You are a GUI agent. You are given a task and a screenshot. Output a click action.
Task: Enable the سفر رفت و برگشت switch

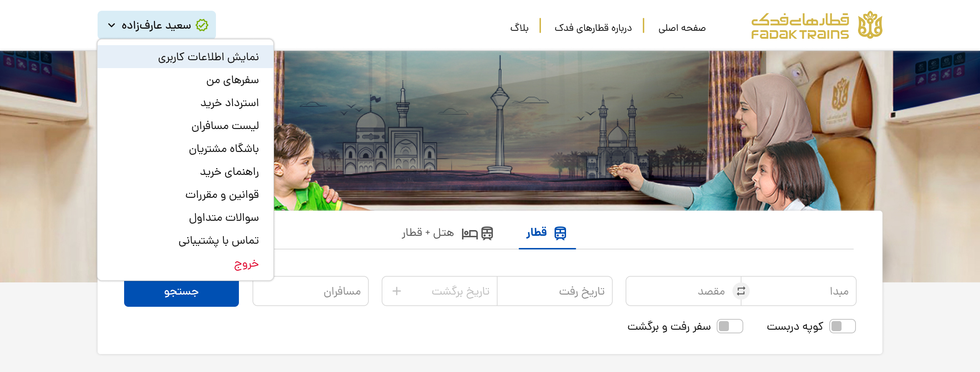click(730, 326)
